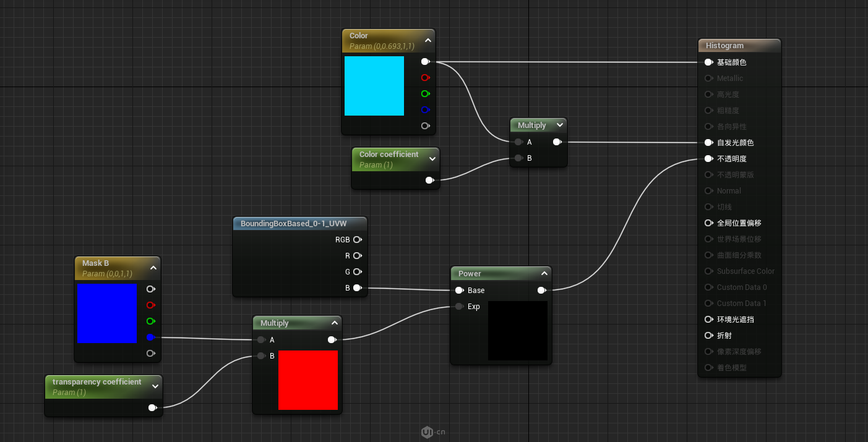Click the Power node's Exp input pin

(x=459, y=307)
